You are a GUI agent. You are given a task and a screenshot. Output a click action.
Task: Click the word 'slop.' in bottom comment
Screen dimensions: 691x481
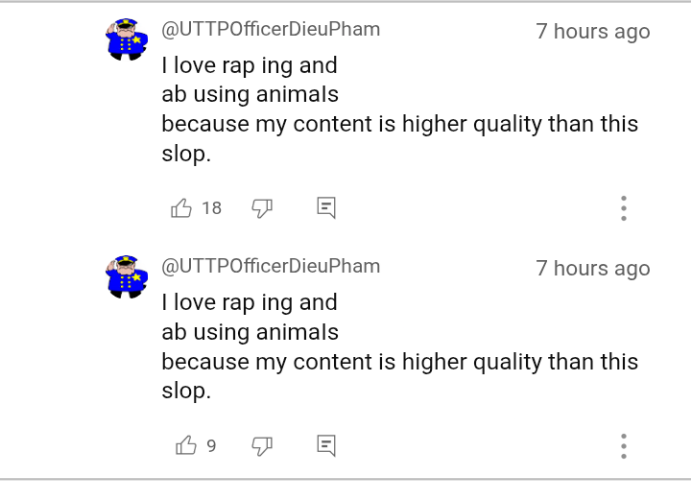[186, 391]
